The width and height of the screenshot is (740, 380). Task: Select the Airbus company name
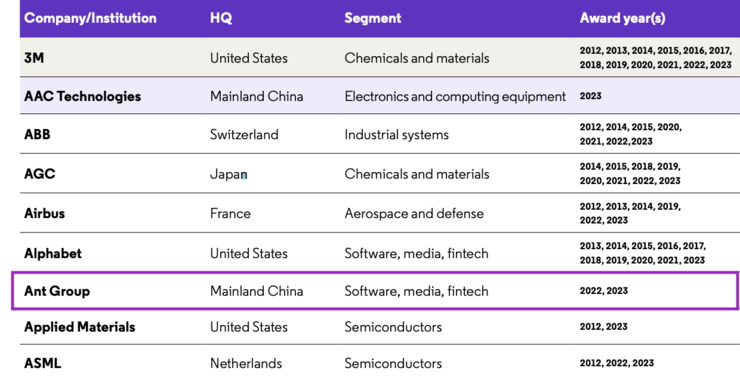pos(44,213)
